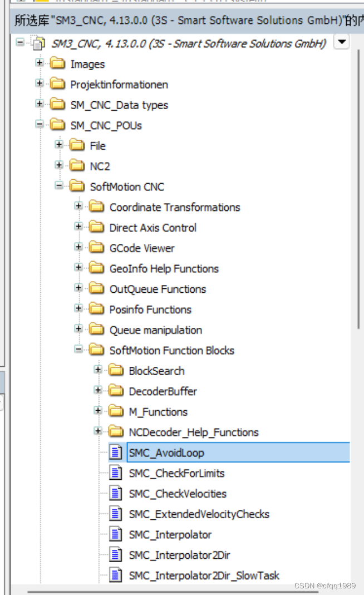Click the Projektinformationen folder icon

tap(58, 83)
